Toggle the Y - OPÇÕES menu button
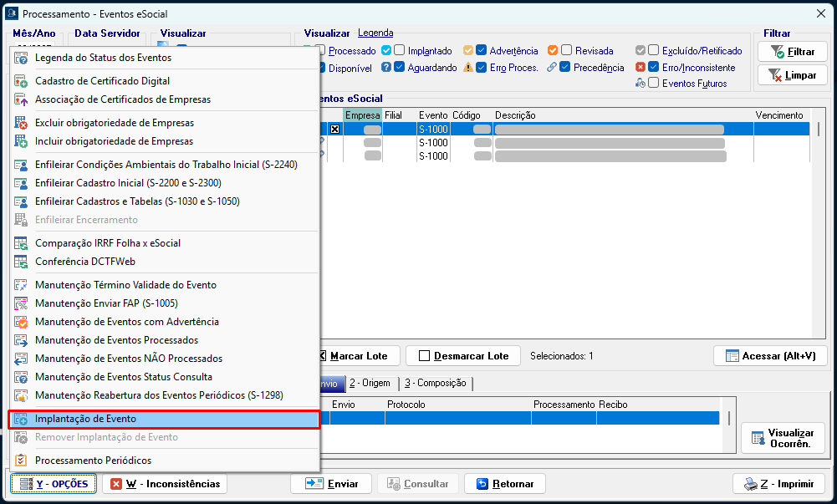The height and width of the screenshot is (504, 837). (x=54, y=484)
